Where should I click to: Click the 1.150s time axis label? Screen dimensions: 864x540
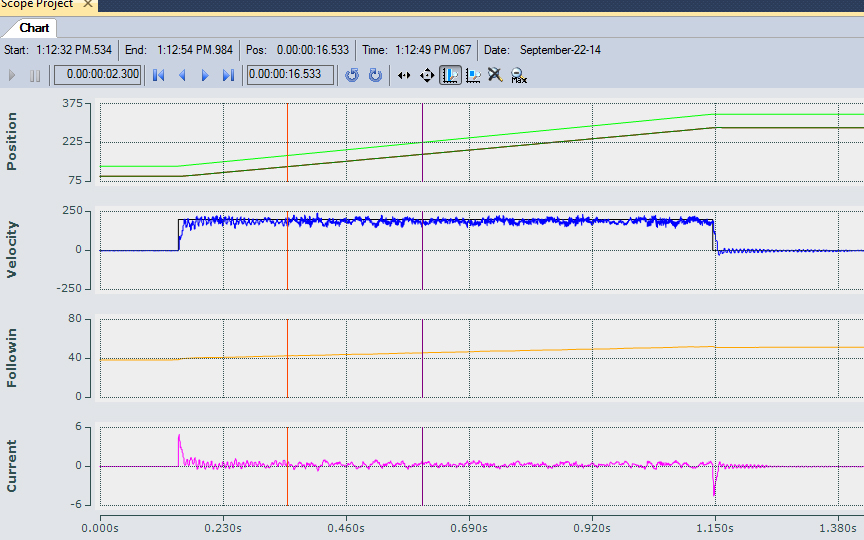715,528
